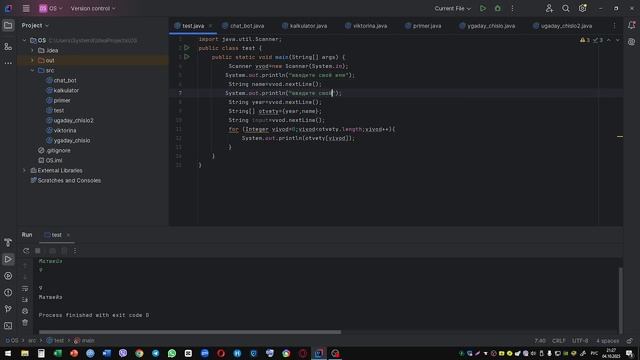This screenshot has width=640, height=360.
Task: Open Current File run configuration dropdown
Action: pyautogui.click(x=452, y=9)
